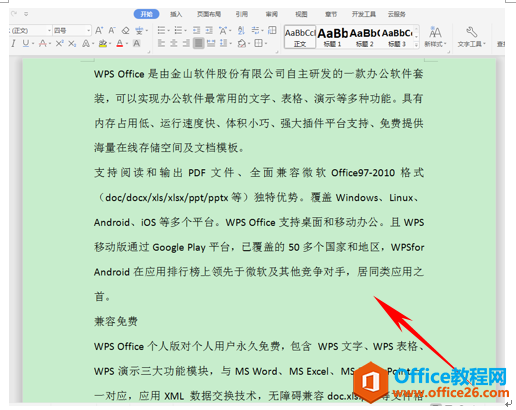Viewport: 516px width, 410px height.
Task: Apply the 标题 1 style
Action: tap(332, 37)
